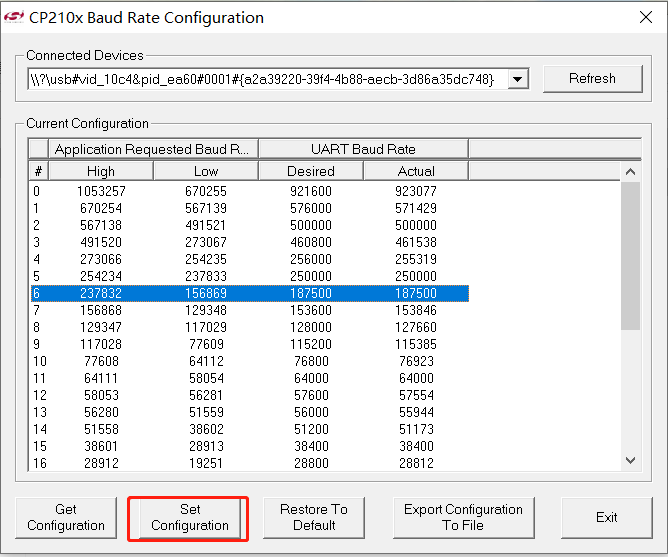The image size is (668, 557).
Task: Click Actual value 127660
Action: click(416, 327)
